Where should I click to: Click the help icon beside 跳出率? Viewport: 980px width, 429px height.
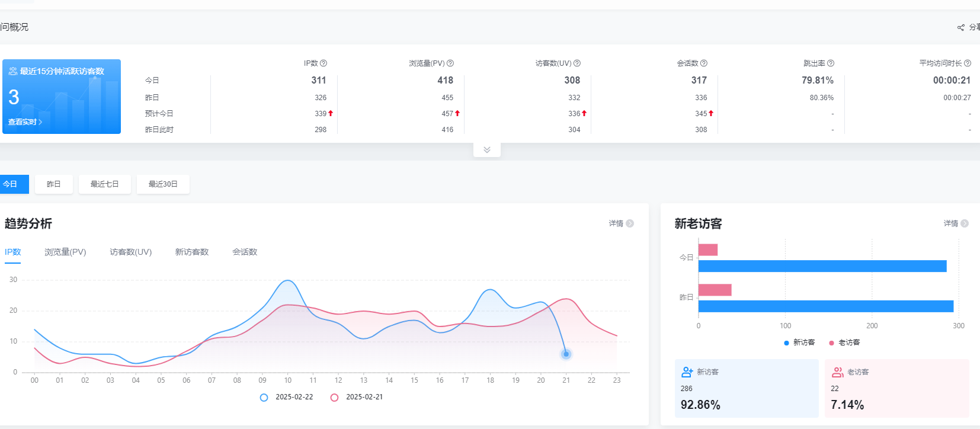click(831, 63)
